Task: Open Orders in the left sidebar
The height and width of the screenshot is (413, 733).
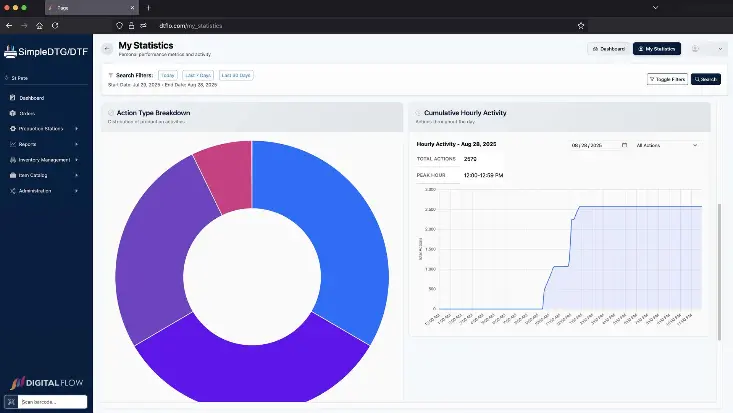Action: click(x=27, y=113)
